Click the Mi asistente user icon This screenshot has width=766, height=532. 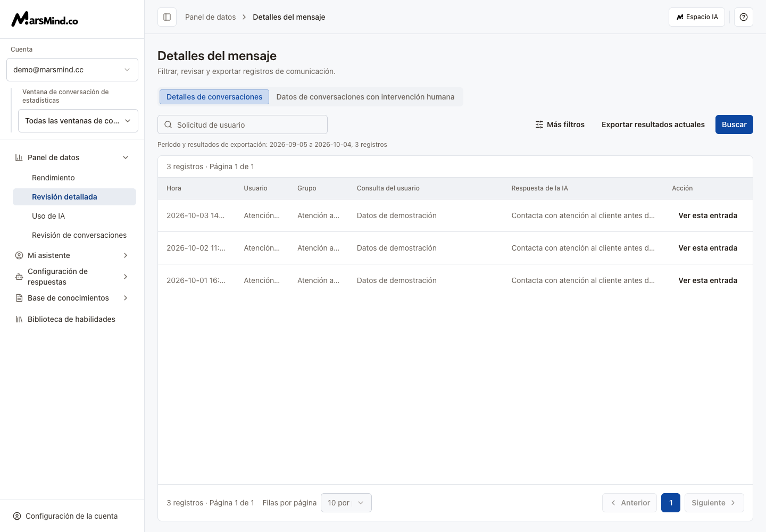(19, 255)
